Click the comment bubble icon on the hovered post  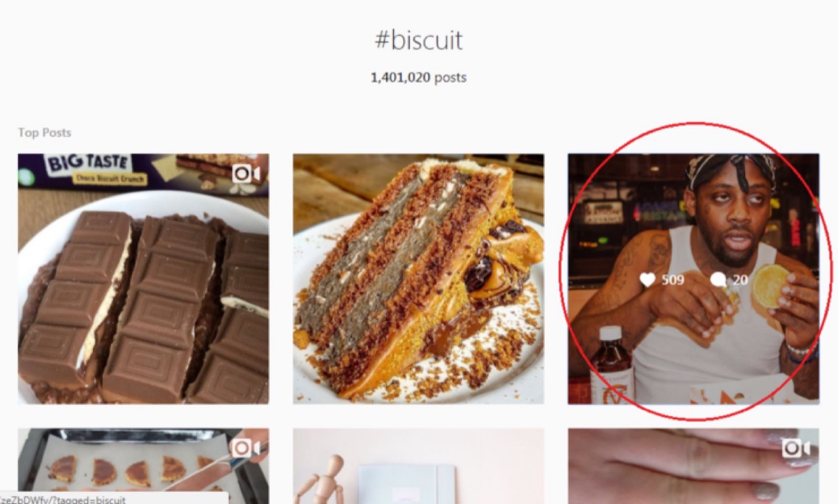(x=718, y=280)
